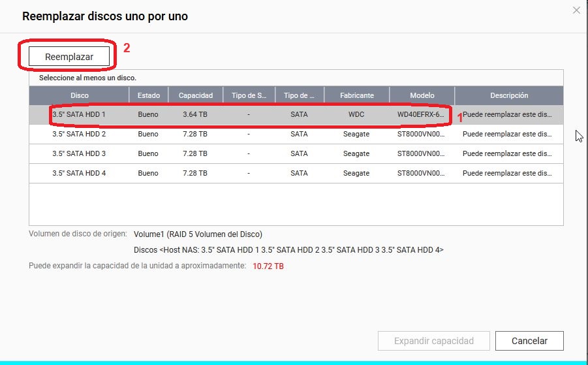The width and height of the screenshot is (588, 365).
Task: Click the 10.72 TB expansion capacity value
Action: 268,266
